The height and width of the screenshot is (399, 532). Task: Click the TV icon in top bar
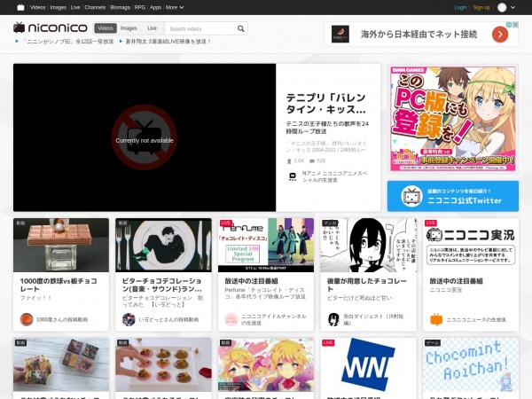(x=20, y=7)
